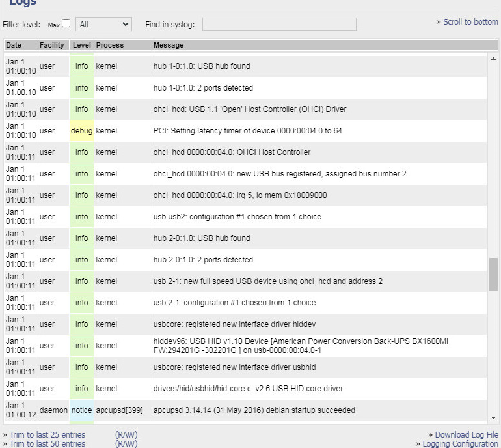The height and width of the screenshot is (448, 501).
Task: Select the blue notice level cell for apcupsd
Action: point(81,410)
